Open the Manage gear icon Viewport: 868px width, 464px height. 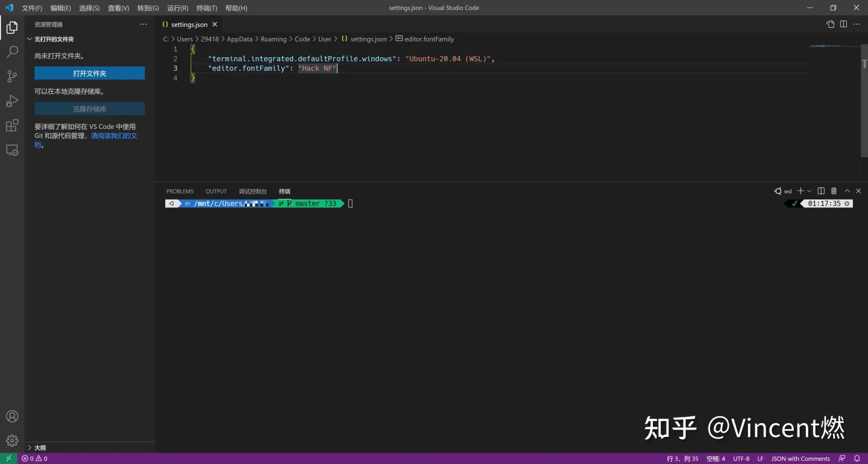(x=12, y=440)
